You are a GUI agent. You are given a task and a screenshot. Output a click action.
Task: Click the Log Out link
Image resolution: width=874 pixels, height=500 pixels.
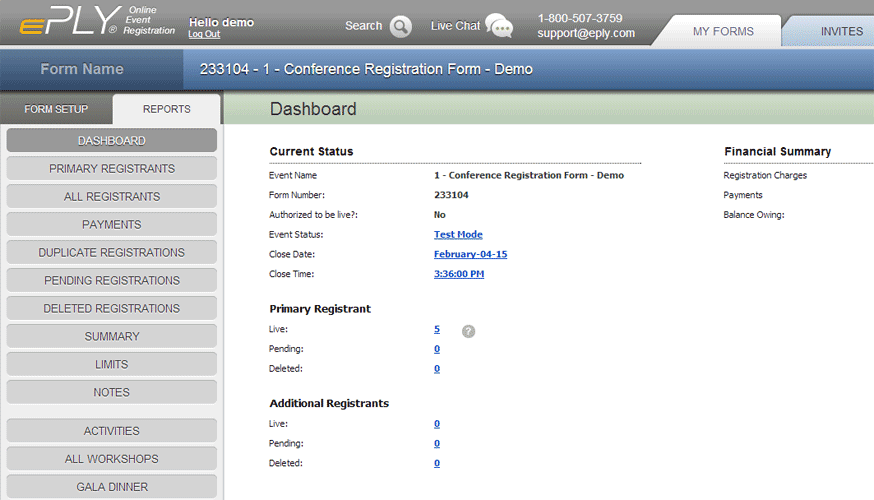click(x=204, y=34)
